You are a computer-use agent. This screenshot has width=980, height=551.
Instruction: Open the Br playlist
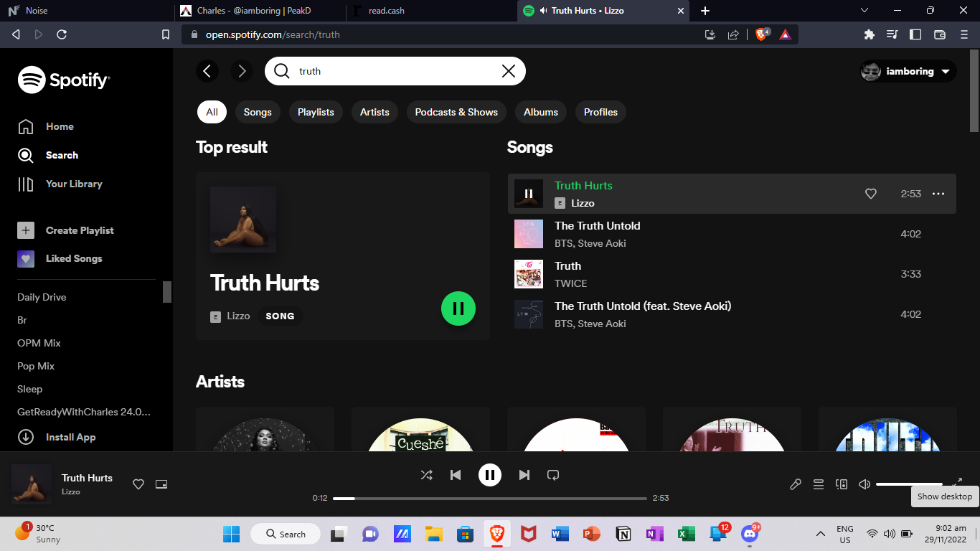(x=22, y=320)
